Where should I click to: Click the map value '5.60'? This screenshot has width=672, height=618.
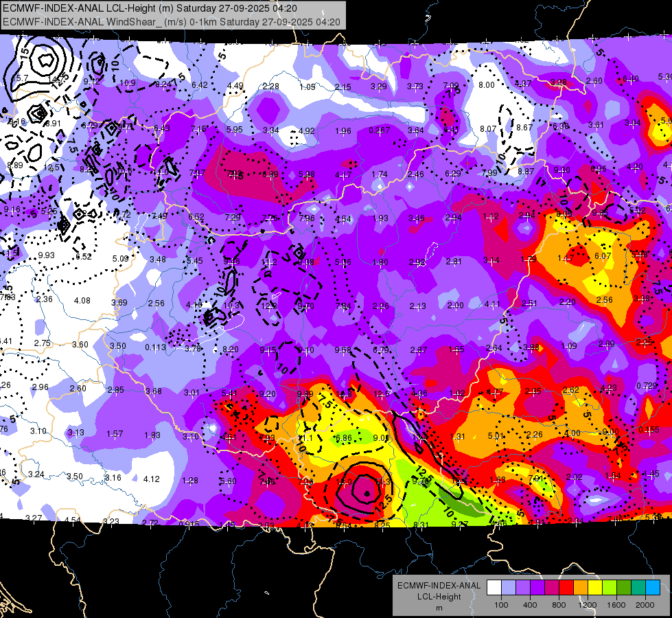pos(228,481)
